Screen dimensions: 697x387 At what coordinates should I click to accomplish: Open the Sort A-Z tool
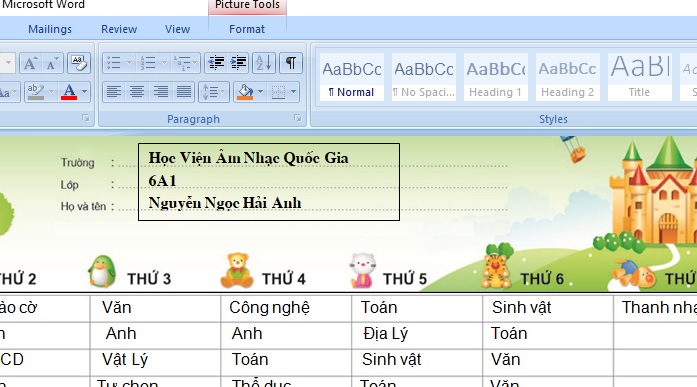pos(264,63)
